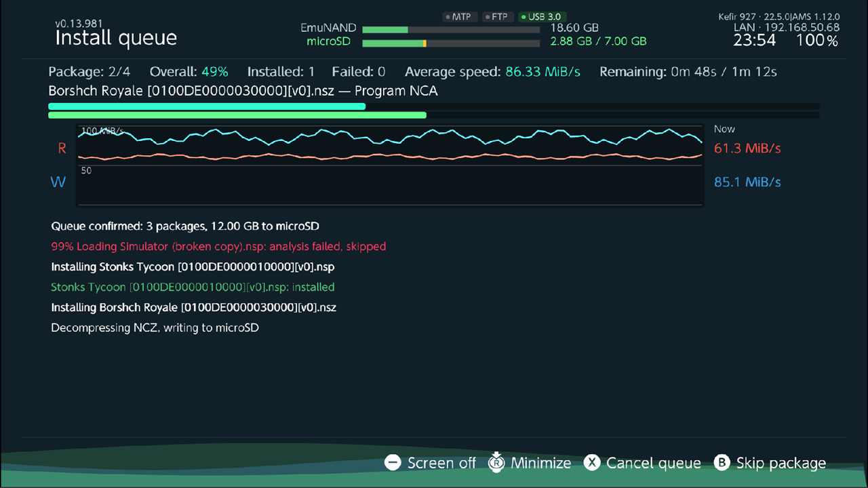Toggle the USB 3.0 connection indicator
868x488 pixels.
coord(542,17)
